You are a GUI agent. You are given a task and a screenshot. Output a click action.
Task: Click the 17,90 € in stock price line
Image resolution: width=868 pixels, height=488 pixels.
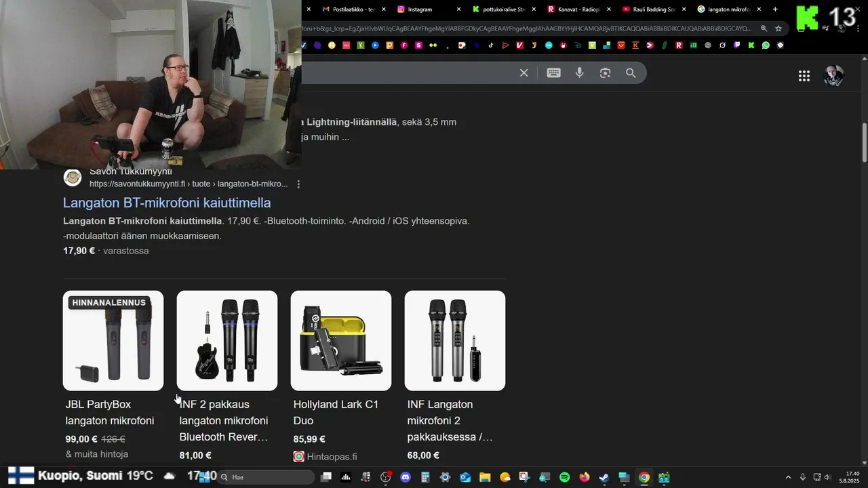pos(106,251)
